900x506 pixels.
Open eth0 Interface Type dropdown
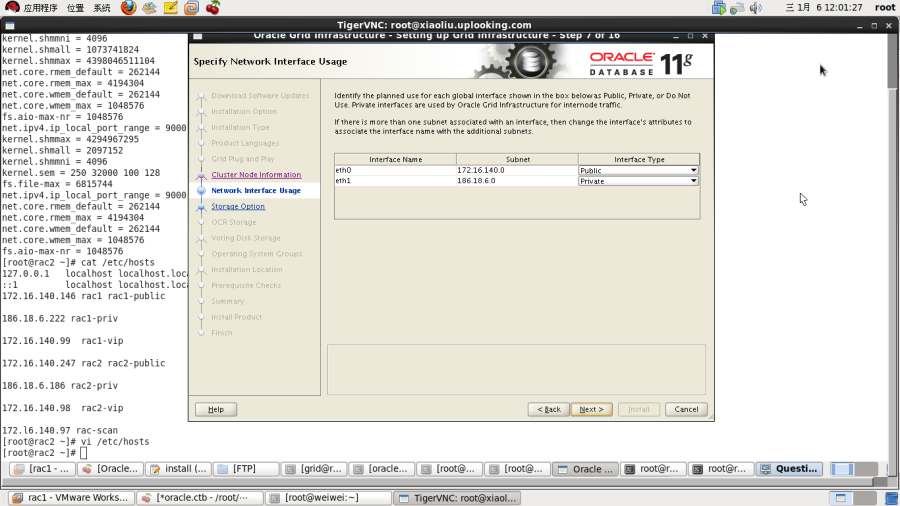point(638,170)
